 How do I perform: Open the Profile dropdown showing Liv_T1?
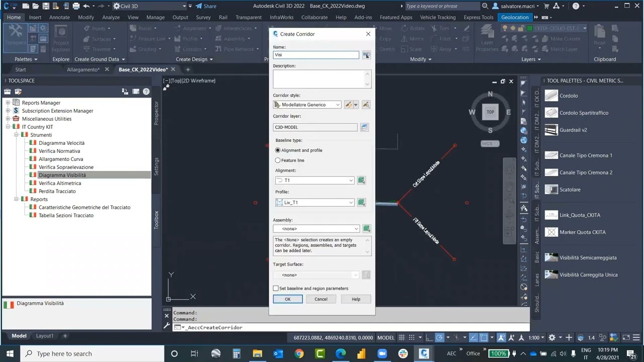point(314,202)
